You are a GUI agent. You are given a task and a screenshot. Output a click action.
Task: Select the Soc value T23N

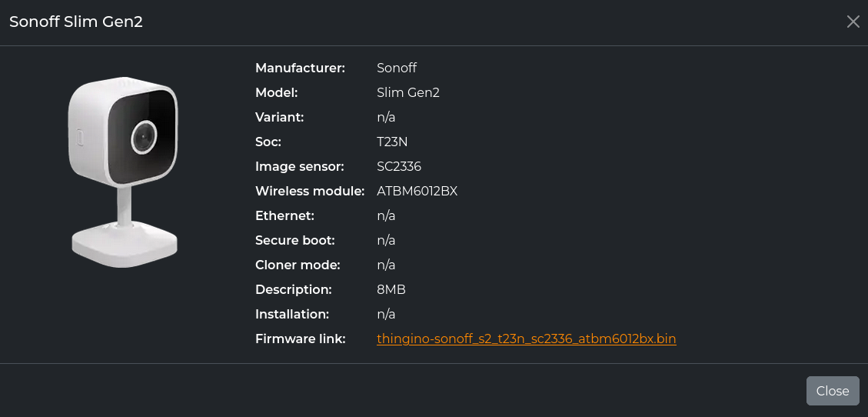pyautogui.click(x=392, y=142)
